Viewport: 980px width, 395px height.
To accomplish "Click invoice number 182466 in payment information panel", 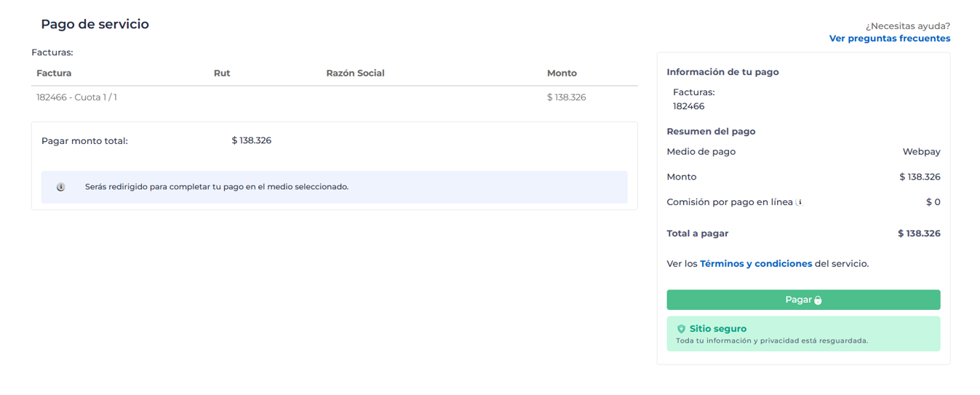I will tap(688, 106).
